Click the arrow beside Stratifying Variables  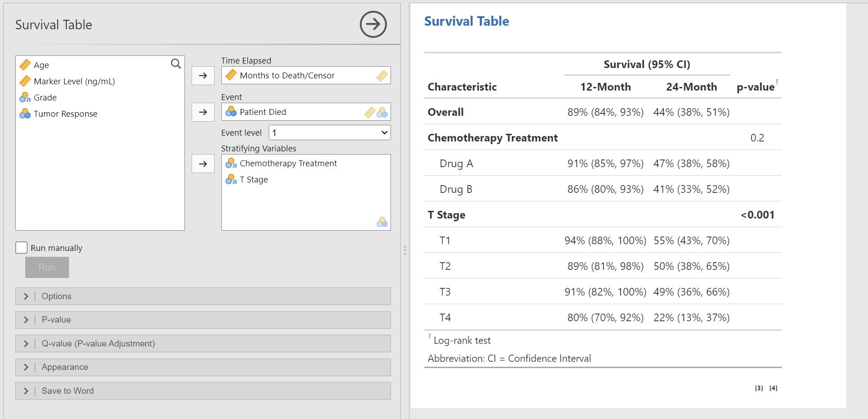pyautogui.click(x=203, y=164)
